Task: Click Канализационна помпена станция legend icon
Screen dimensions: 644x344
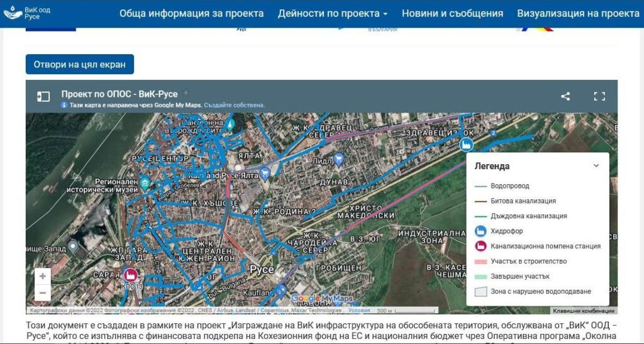Action: (480, 247)
